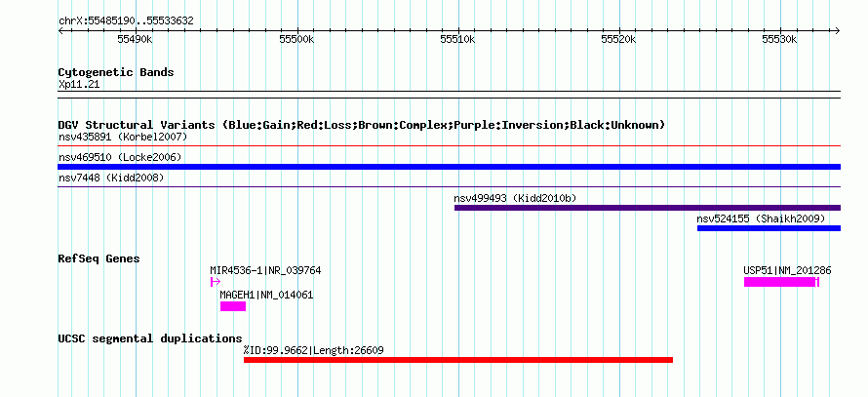Click the DGV Structural Variants track title
Image resolution: width=868 pixels, height=397 pixels.
[362, 125]
